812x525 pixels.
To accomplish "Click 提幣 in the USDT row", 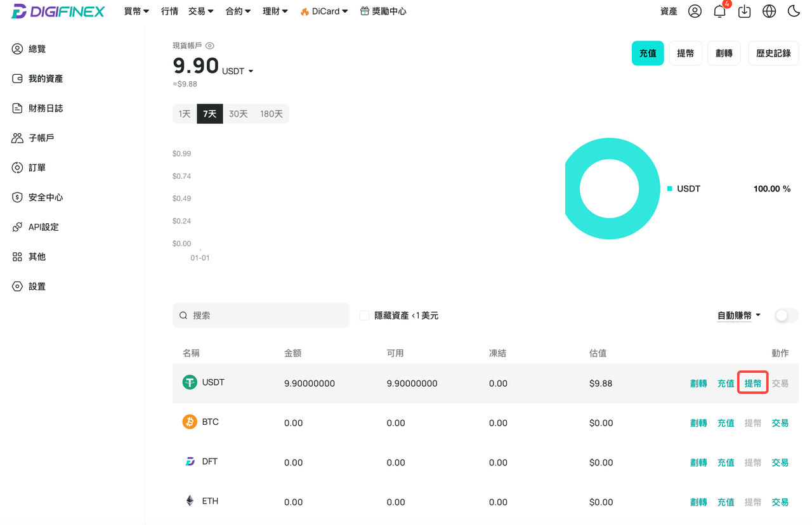I will pyautogui.click(x=753, y=384).
